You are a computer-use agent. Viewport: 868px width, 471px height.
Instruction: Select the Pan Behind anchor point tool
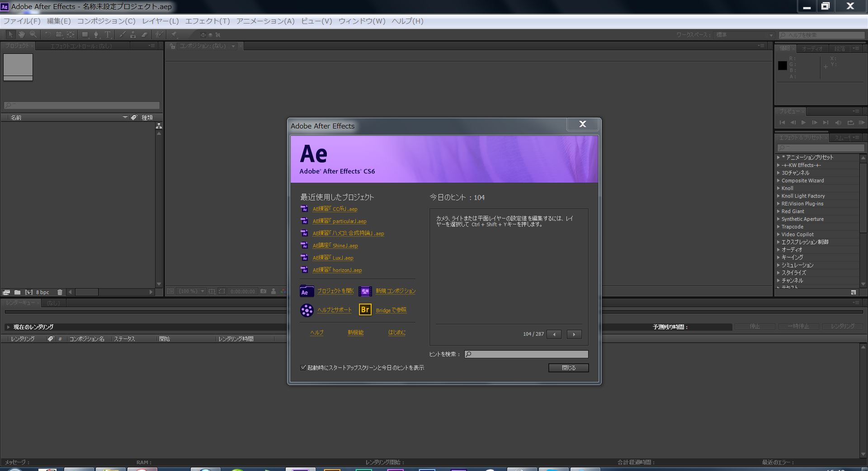pyautogui.click(x=71, y=34)
